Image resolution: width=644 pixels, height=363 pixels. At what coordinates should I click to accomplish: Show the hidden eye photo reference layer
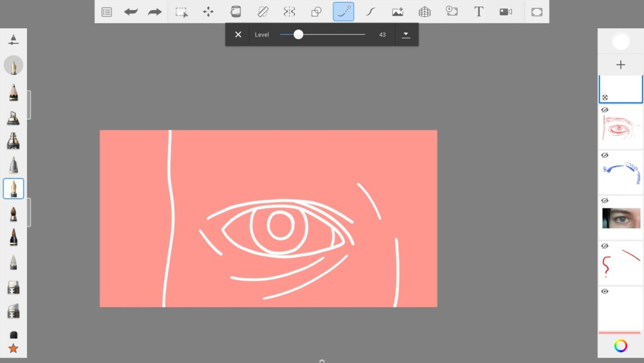605,201
